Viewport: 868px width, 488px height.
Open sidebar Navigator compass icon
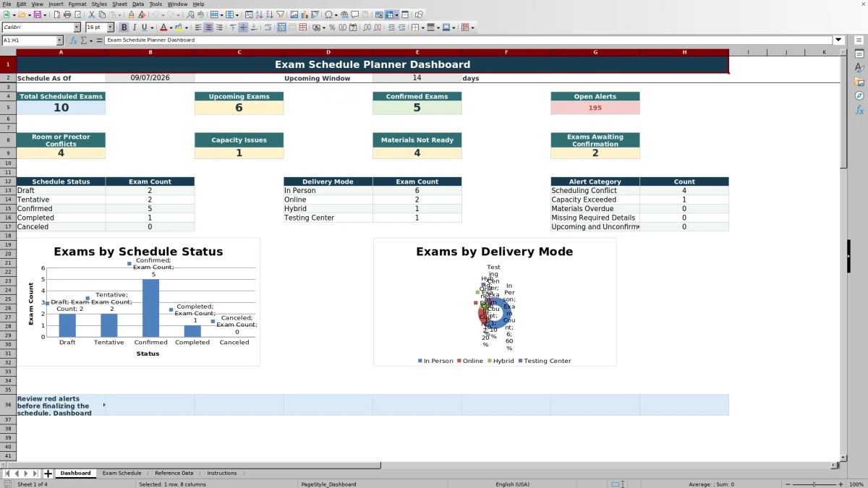859,95
